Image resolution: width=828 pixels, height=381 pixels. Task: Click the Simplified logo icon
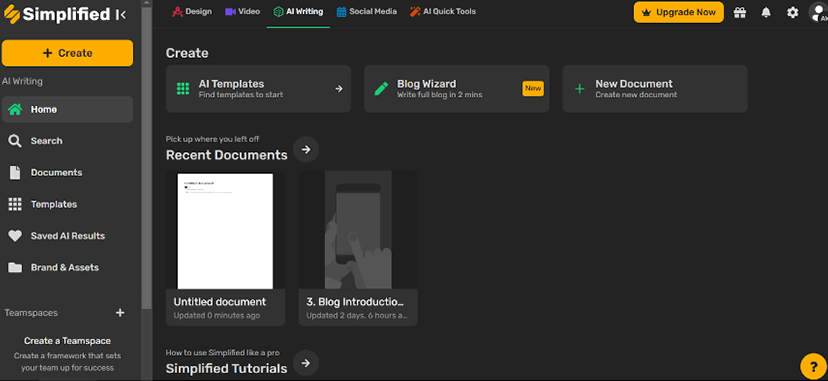11,14
